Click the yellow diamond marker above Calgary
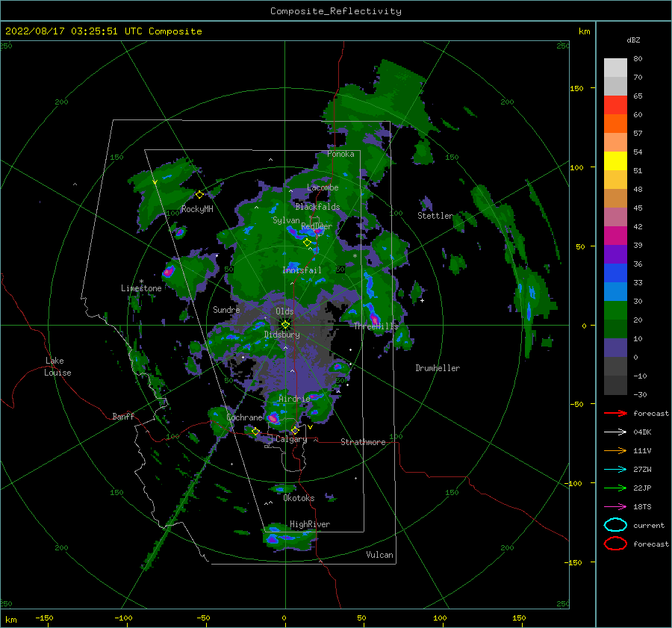 click(x=295, y=430)
